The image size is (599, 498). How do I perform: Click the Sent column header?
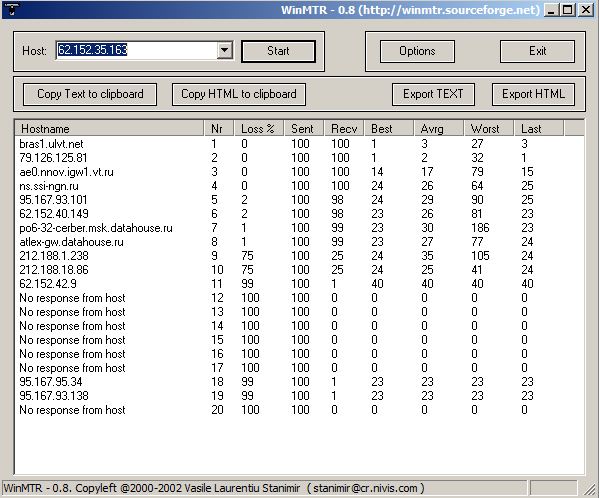coord(304,129)
